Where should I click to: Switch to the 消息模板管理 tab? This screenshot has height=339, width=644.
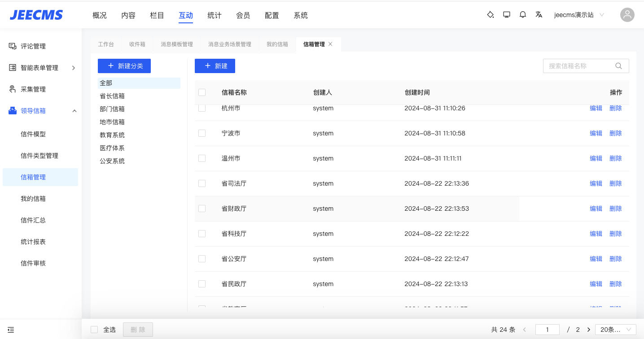(x=177, y=44)
